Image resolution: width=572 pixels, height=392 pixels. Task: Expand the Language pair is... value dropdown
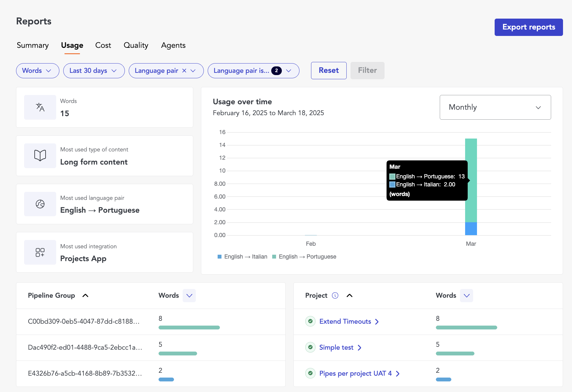tap(289, 71)
